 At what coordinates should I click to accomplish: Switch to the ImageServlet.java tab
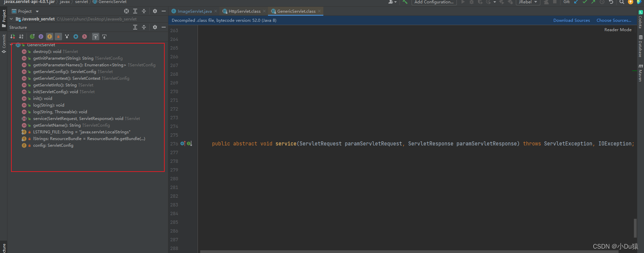pos(195,11)
